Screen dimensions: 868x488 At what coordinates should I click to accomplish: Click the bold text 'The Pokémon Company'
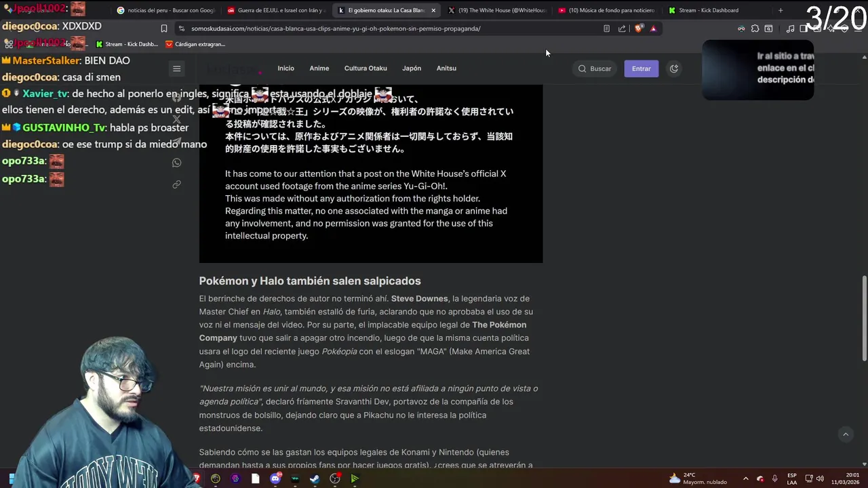coord(363,331)
